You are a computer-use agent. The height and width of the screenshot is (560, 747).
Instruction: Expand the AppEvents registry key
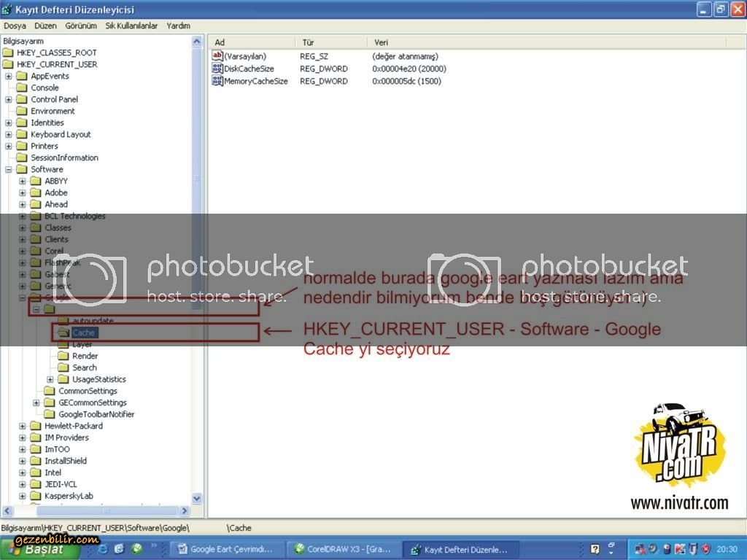coord(9,76)
